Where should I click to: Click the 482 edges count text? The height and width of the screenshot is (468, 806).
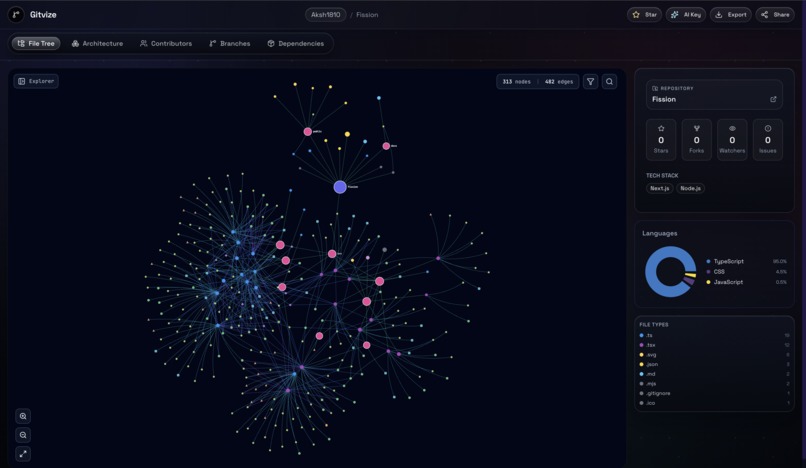coord(559,82)
